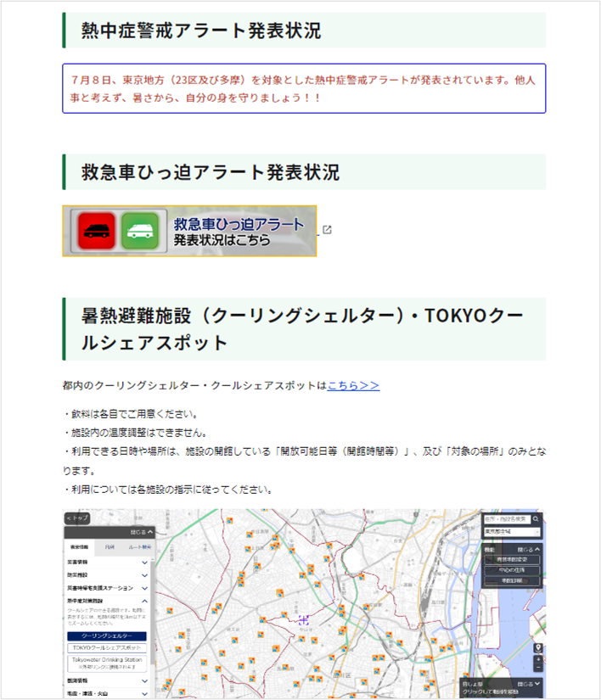Click the third button in 機能 panel
The image size is (601, 700).
[512, 581]
